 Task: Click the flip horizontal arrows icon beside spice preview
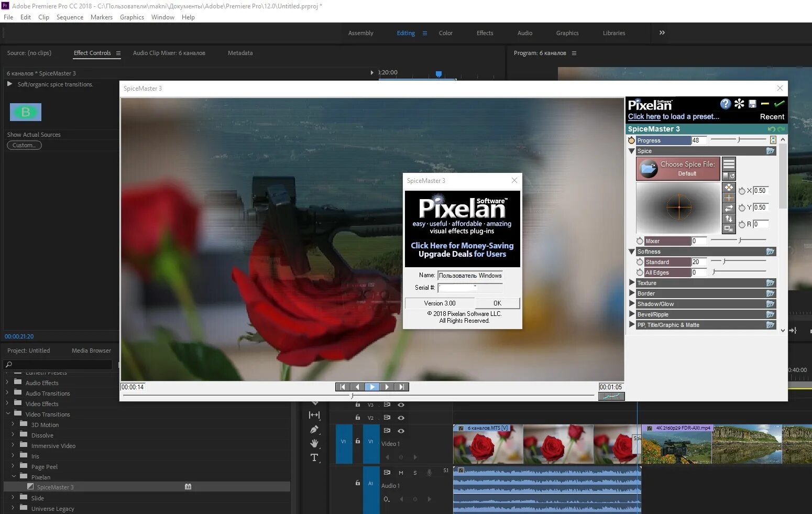pos(729,208)
